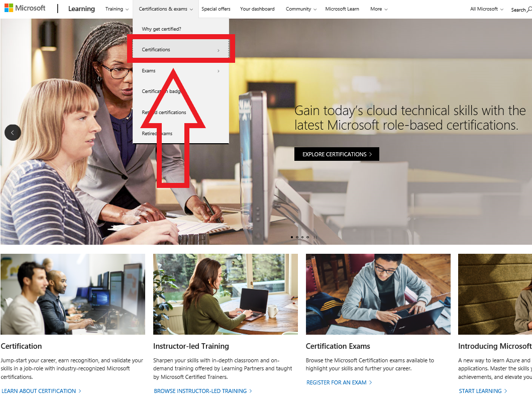
Task: Go to the previous carousel slide
Action: (13, 133)
